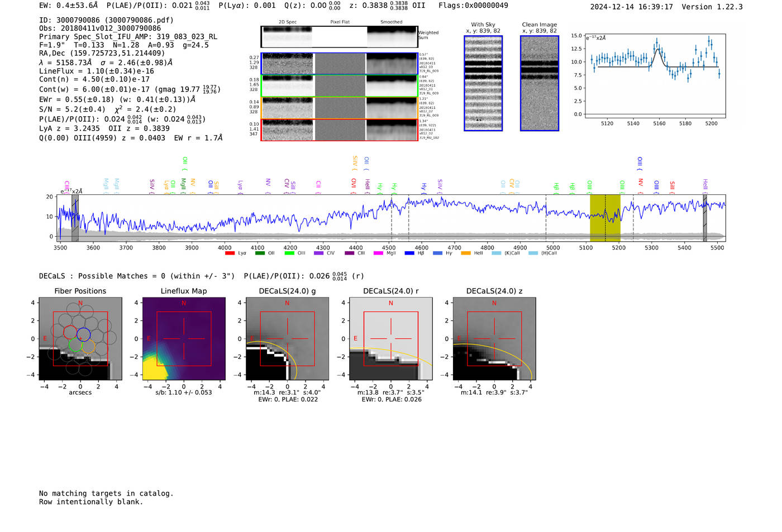This screenshot has width=782, height=532.
Task: Click the blue fiber circle in Fiber Positions
Action: (x=84, y=334)
